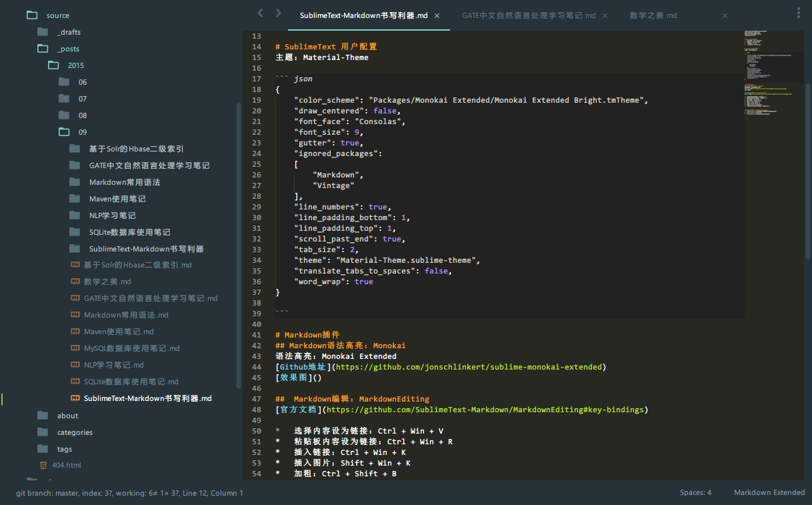The image size is (812, 505).
Task: Click HTML file icon of 404.html
Action: point(43,464)
